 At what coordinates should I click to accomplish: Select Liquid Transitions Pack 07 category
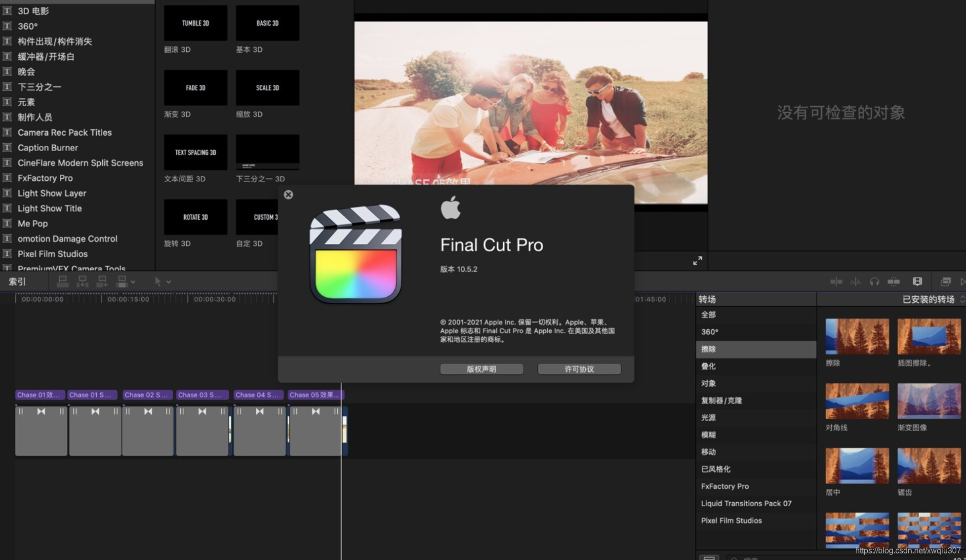(746, 503)
